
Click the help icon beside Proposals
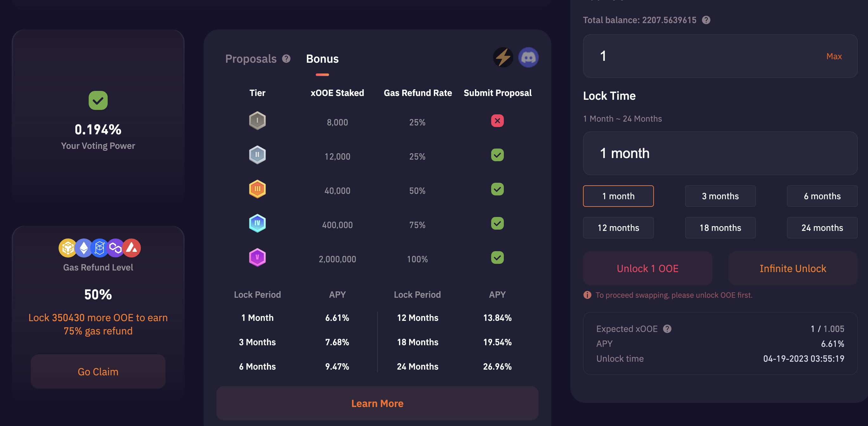(286, 59)
